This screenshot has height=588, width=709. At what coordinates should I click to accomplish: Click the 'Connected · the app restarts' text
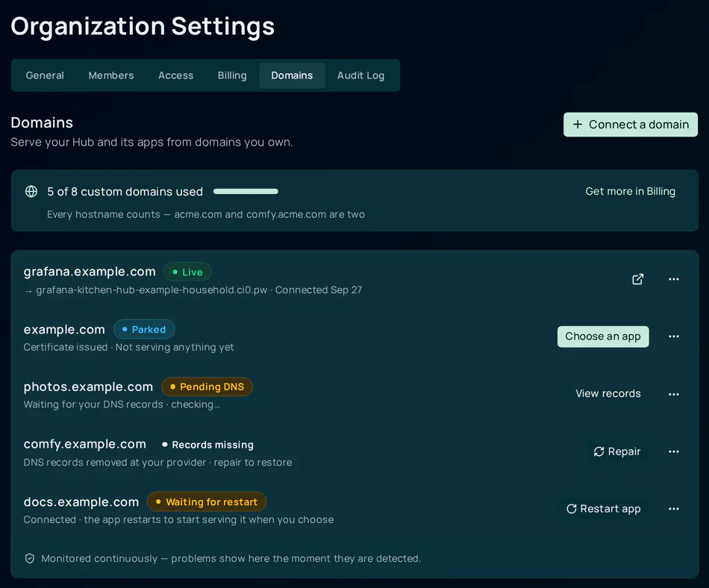click(178, 520)
